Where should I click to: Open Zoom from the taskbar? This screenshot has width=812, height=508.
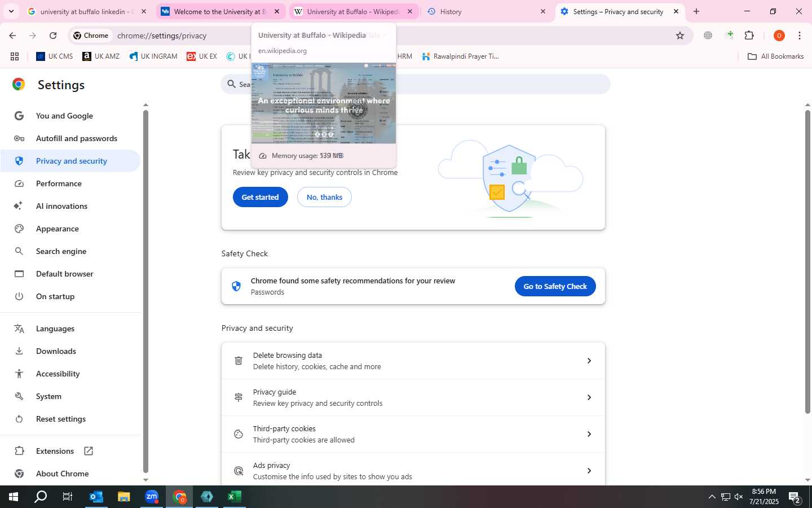coord(151,497)
